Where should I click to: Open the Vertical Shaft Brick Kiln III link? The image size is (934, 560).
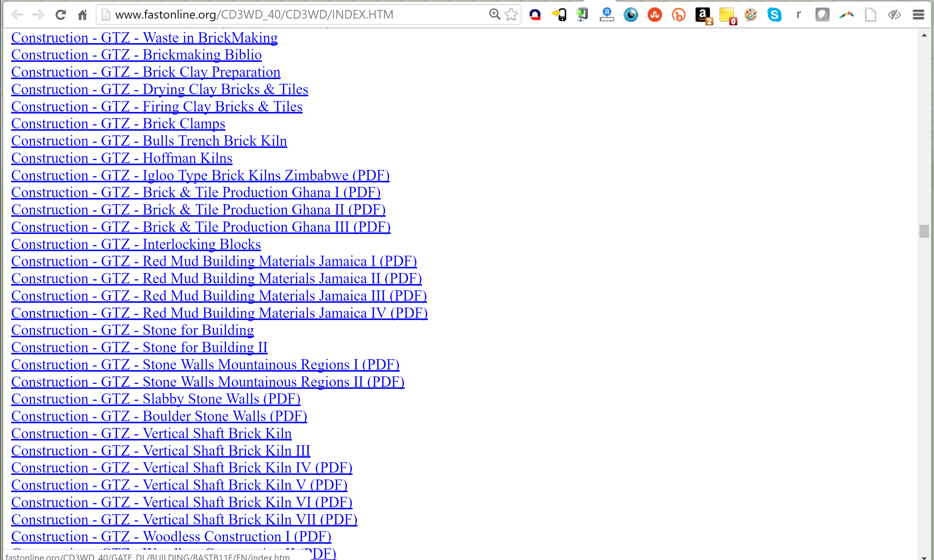161,451
